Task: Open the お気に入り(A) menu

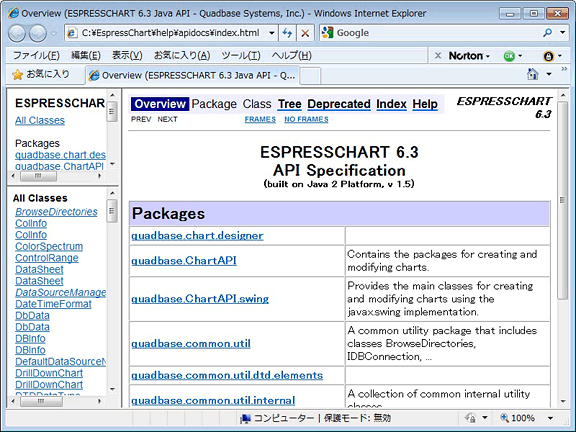Action: [182, 55]
